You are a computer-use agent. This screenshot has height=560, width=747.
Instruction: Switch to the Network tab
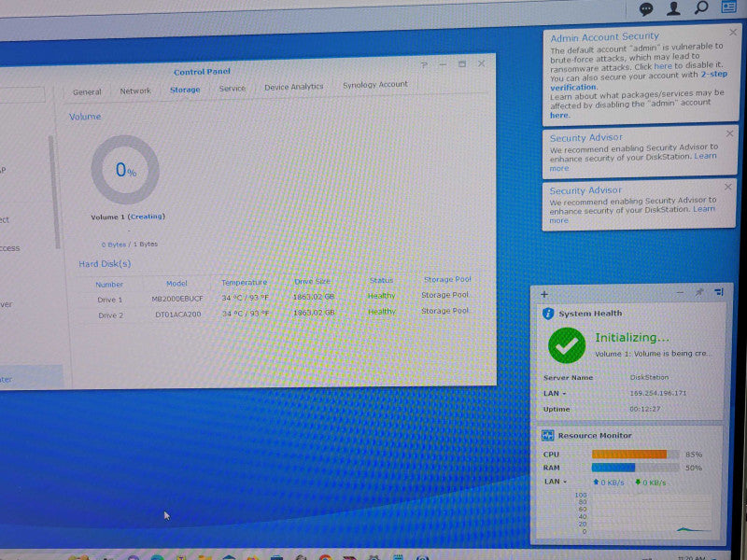(x=135, y=91)
